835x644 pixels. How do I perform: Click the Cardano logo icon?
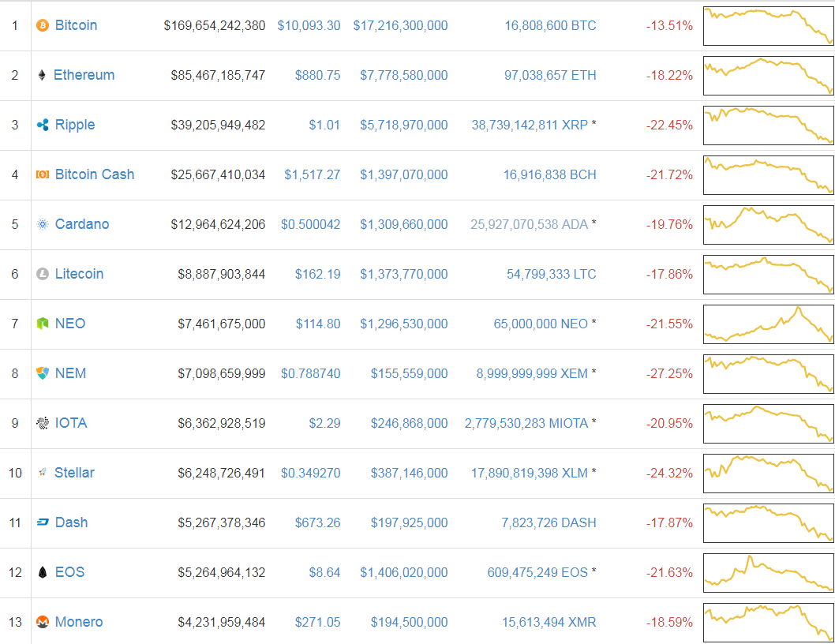tap(43, 224)
